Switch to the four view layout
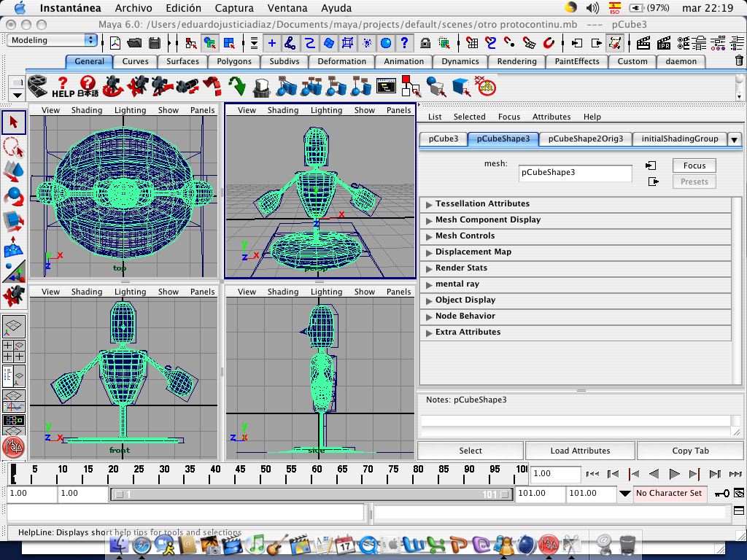The height and width of the screenshot is (560, 747). [x=13, y=351]
